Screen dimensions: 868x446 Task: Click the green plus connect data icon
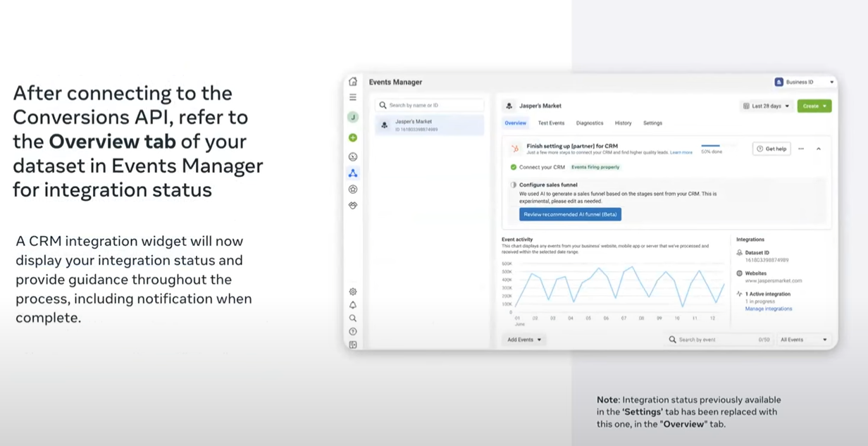(353, 137)
